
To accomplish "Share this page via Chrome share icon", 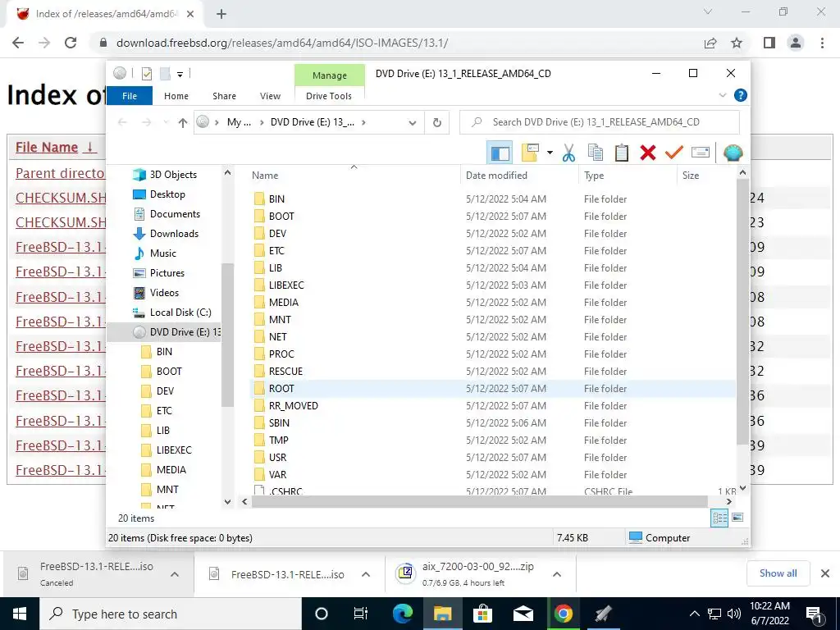I will [710, 43].
